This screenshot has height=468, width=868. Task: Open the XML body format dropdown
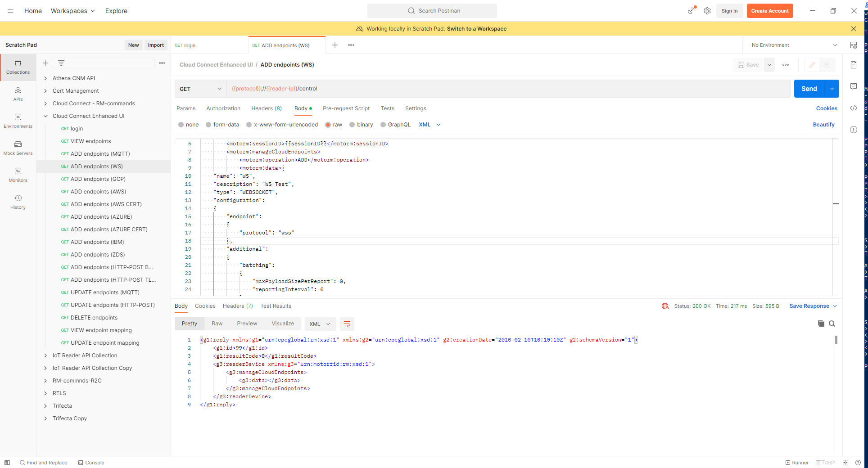coord(429,125)
